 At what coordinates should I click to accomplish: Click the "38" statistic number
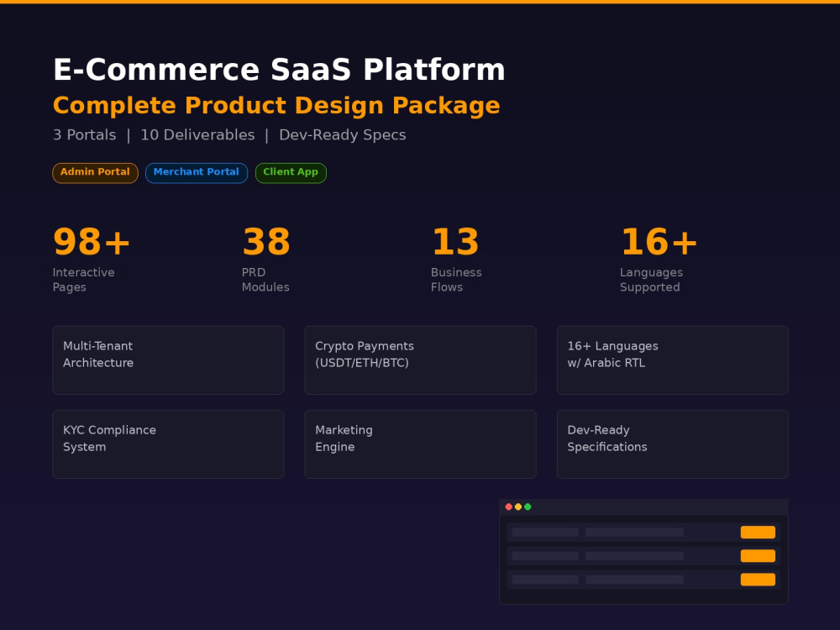coord(266,242)
